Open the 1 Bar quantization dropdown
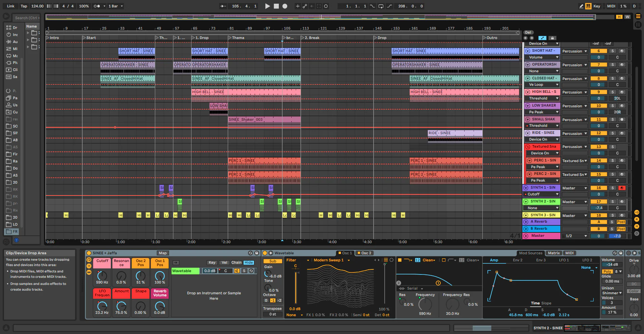 point(115,6)
